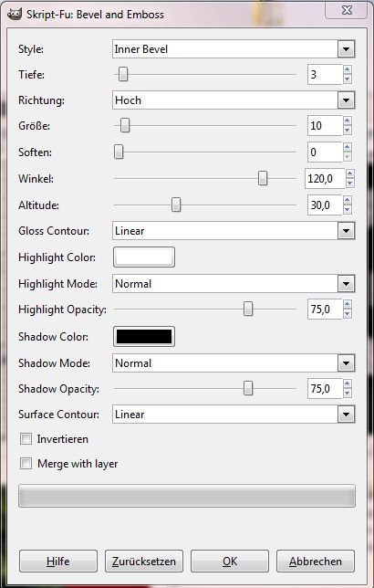Click the OK button

click(x=230, y=561)
